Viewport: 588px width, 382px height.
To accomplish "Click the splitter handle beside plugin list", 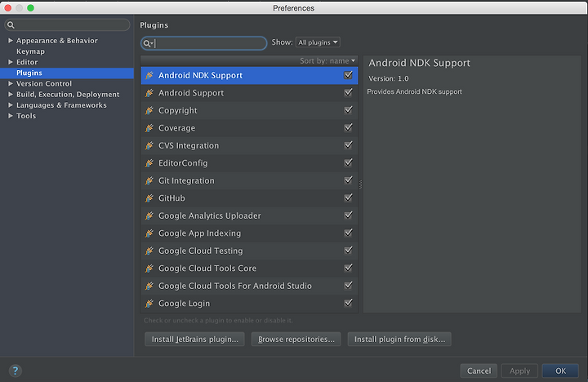I will (x=360, y=184).
